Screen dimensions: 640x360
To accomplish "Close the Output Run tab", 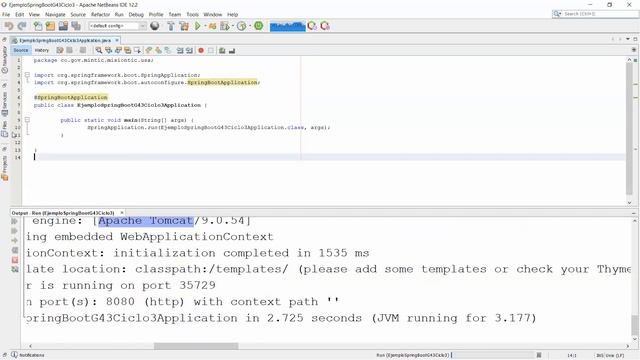I will coord(122,213).
